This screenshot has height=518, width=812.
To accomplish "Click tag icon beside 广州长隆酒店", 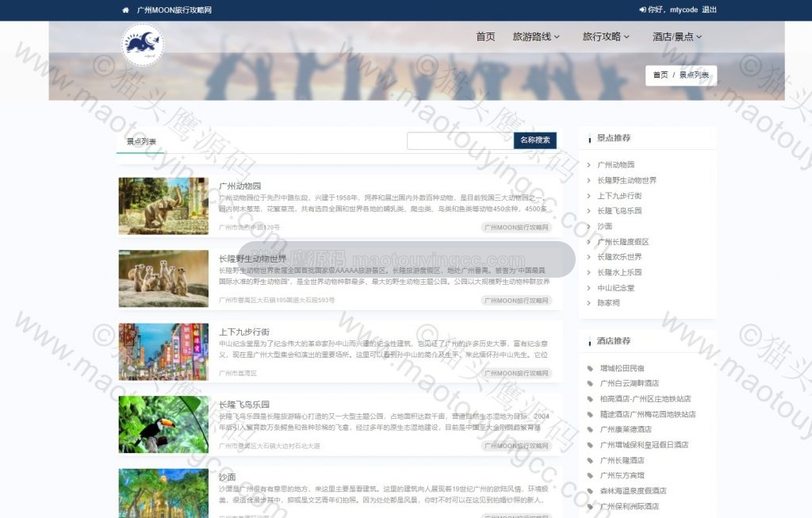I will [590, 461].
